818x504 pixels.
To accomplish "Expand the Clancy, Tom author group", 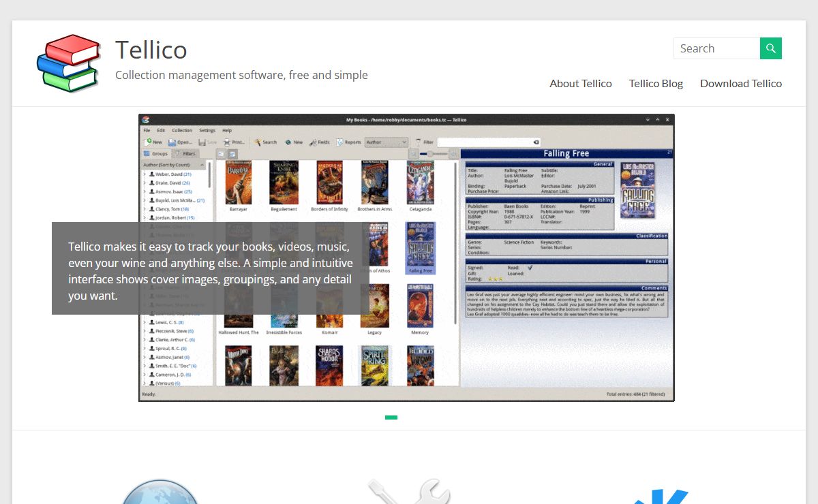I will (145, 210).
